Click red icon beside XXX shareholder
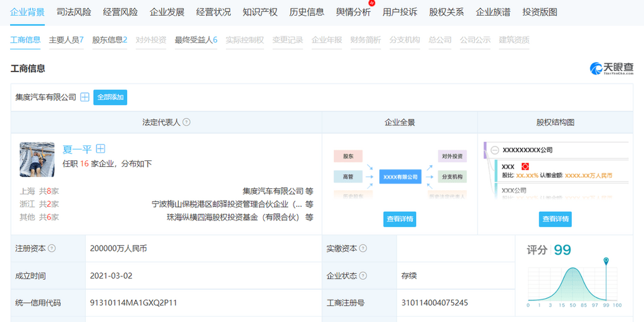Screen dimensions: 644x322 [525, 166]
